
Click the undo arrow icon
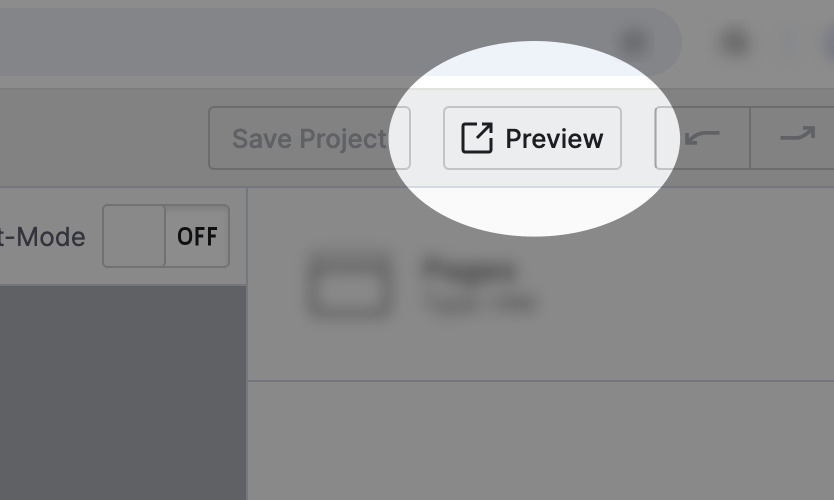point(703,138)
